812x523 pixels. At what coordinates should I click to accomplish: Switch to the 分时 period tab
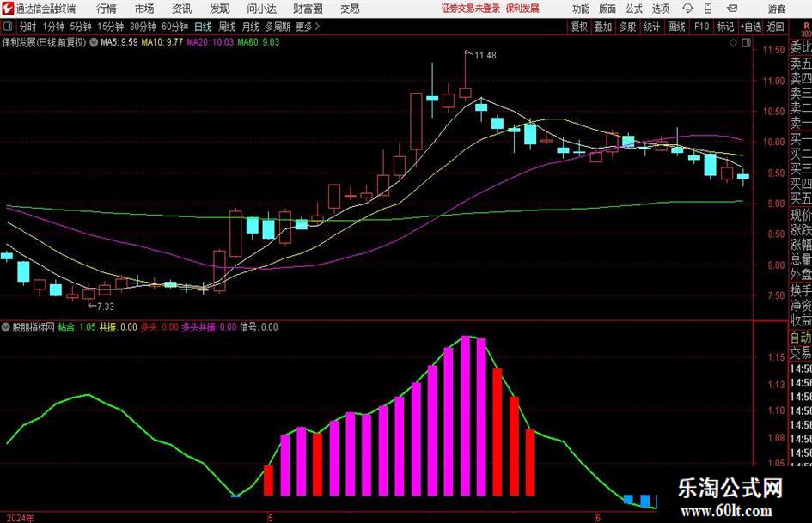(28, 27)
